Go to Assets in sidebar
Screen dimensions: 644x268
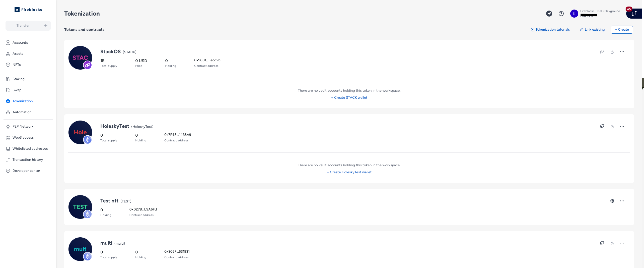(18, 53)
